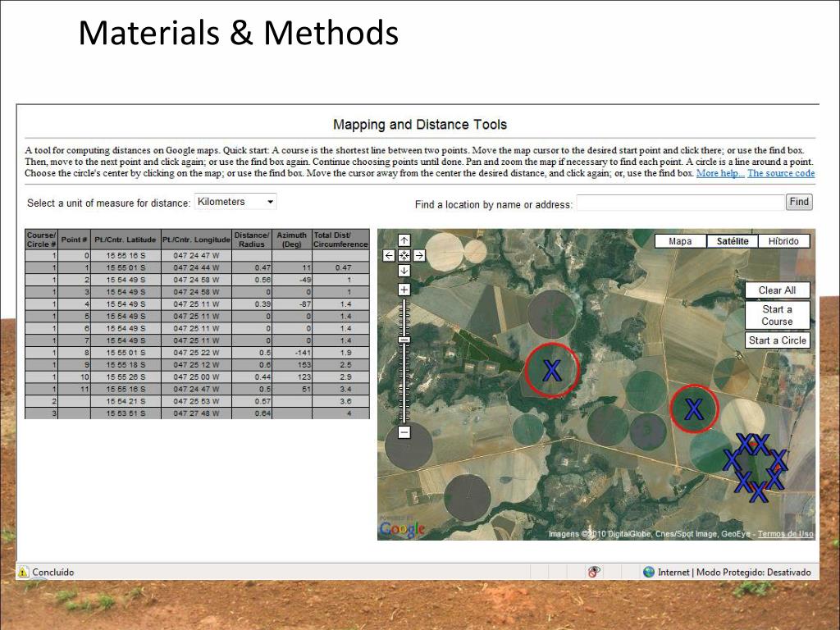Select the longitude cell 047 27 48 W
The height and width of the screenshot is (630, 840).
click(x=196, y=413)
